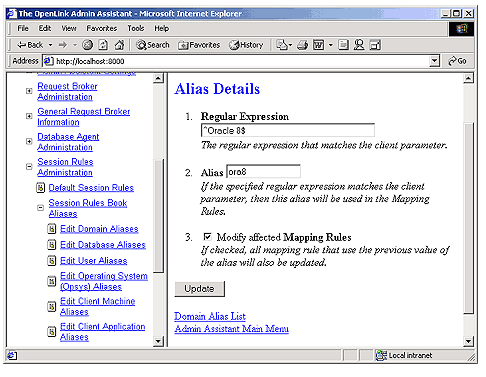Expand the Database Agent Administration node
The width and height of the screenshot is (486, 377).
click(29, 141)
